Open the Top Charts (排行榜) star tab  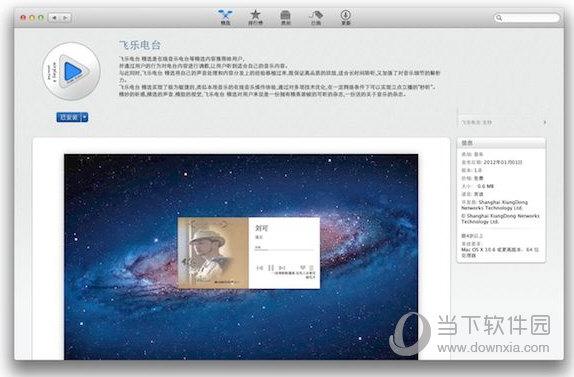pyautogui.click(x=255, y=17)
